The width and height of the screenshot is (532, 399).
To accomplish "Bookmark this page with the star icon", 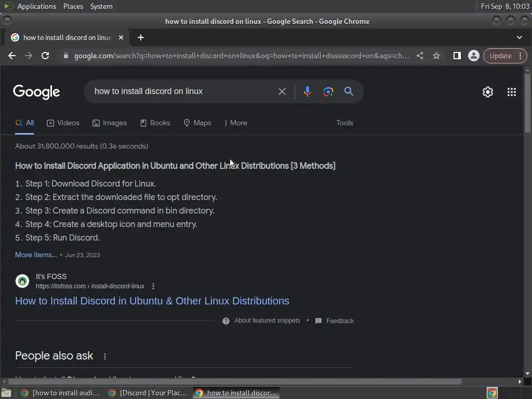I will tap(436, 56).
